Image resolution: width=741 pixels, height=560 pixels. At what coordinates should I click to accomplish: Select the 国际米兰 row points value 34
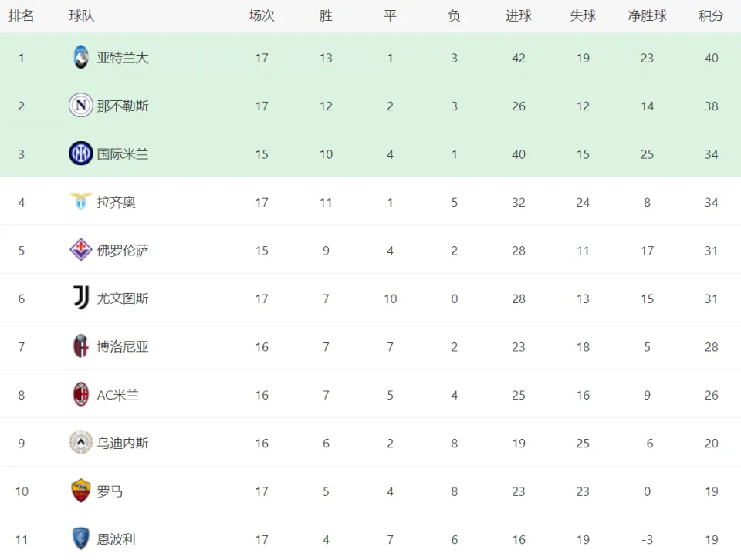click(711, 154)
